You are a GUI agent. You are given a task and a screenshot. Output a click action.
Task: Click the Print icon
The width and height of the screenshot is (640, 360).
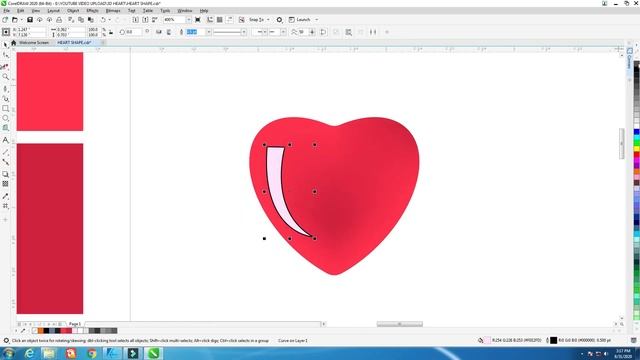59,20
